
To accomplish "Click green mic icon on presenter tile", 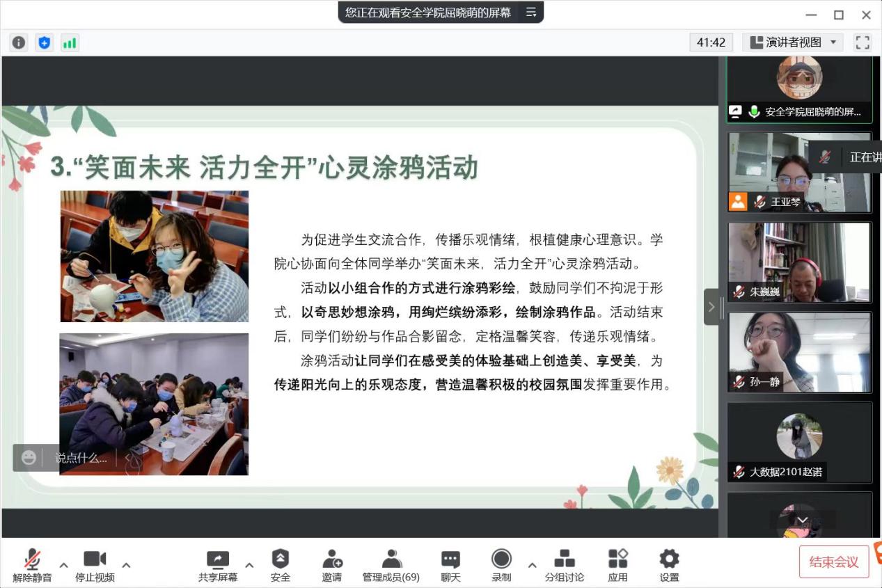I will (754, 111).
